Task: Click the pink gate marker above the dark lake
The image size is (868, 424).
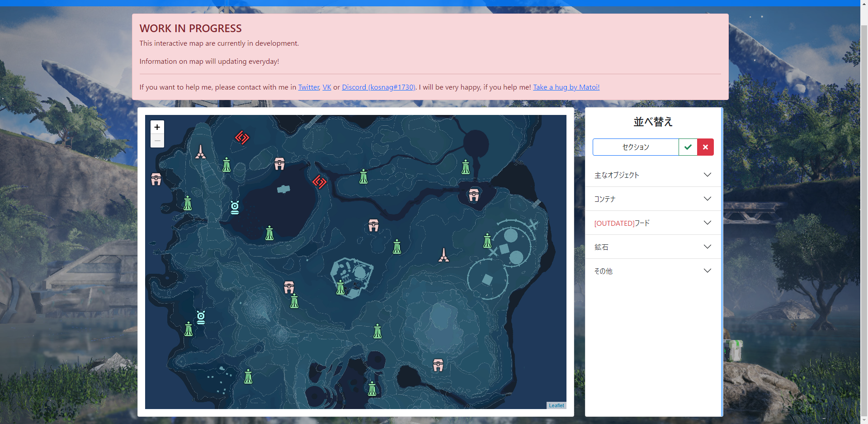Action: tap(279, 164)
